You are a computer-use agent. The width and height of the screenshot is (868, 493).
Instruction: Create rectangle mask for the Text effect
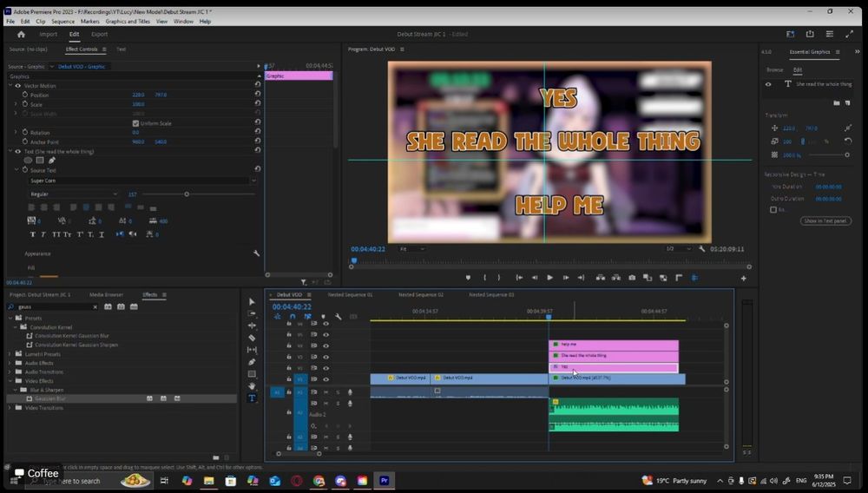click(40, 161)
